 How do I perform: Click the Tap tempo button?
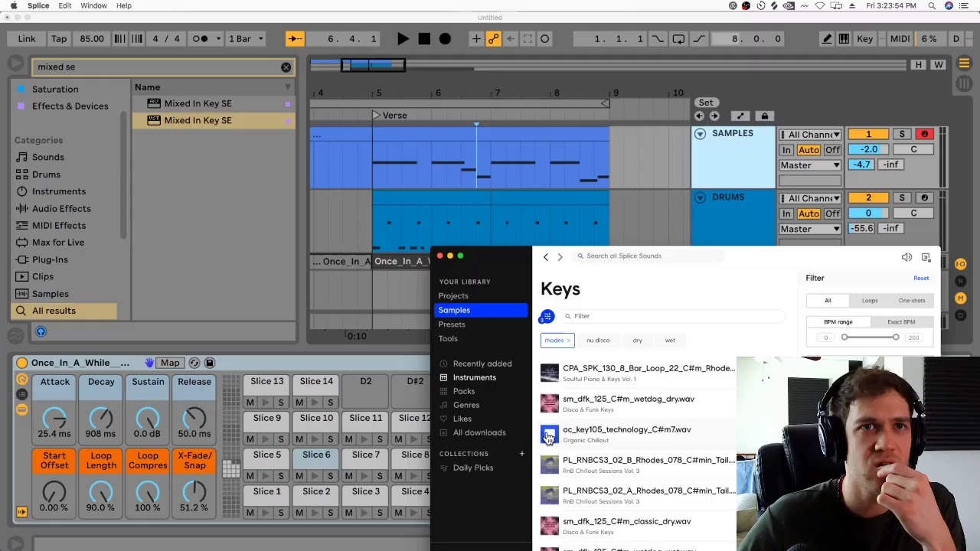59,39
